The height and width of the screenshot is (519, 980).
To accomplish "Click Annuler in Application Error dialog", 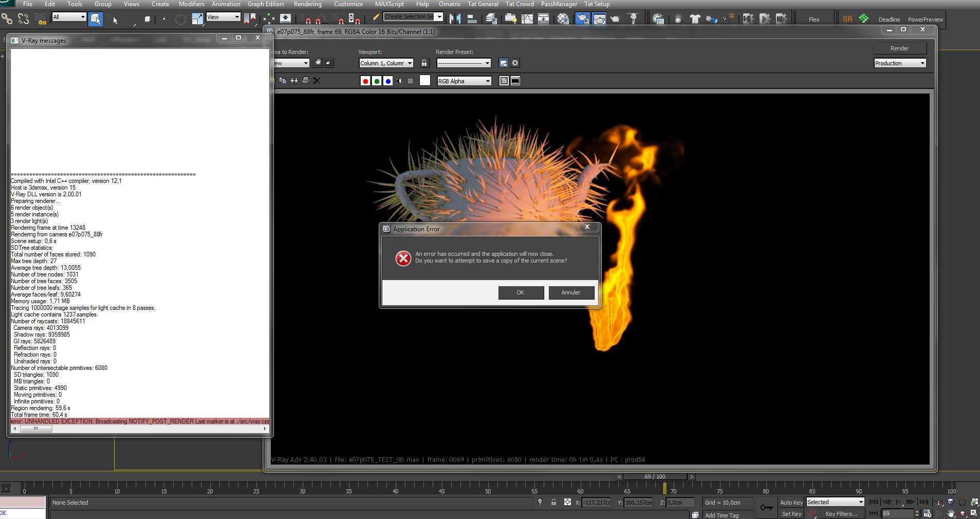I will point(571,292).
